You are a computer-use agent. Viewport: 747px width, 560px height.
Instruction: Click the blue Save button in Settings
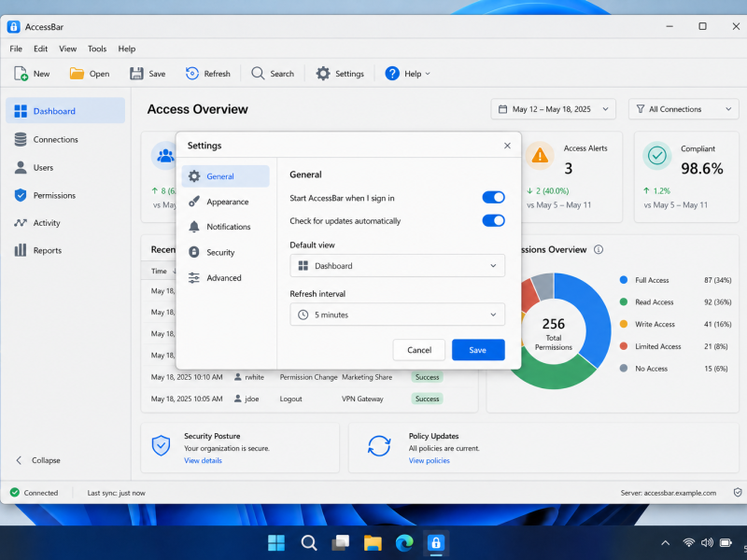(x=478, y=350)
